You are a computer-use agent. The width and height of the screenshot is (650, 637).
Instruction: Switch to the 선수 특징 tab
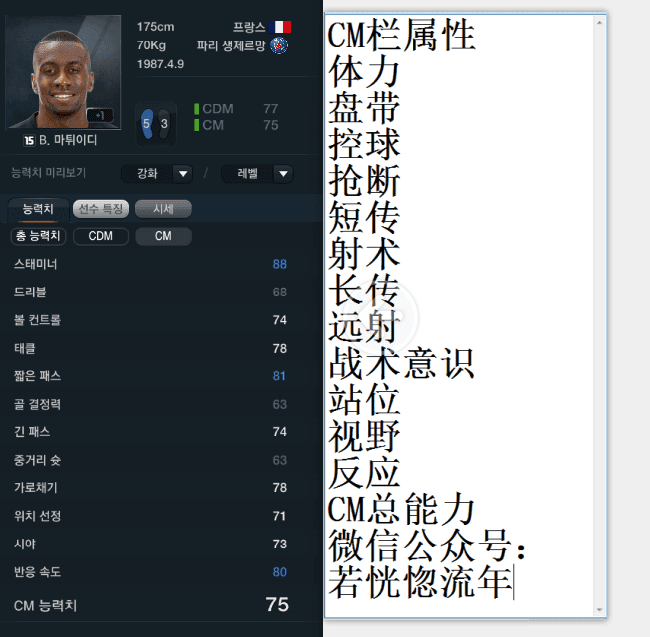coord(101,209)
